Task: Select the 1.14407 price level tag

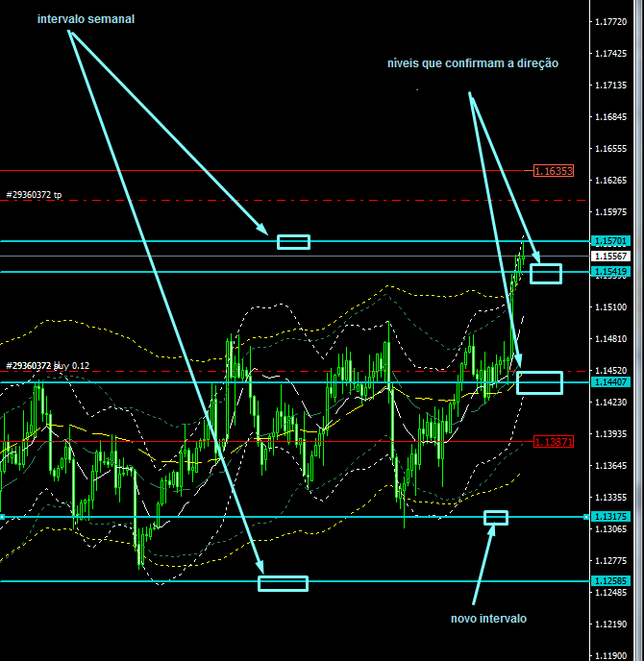Action: [x=611, y=382]
